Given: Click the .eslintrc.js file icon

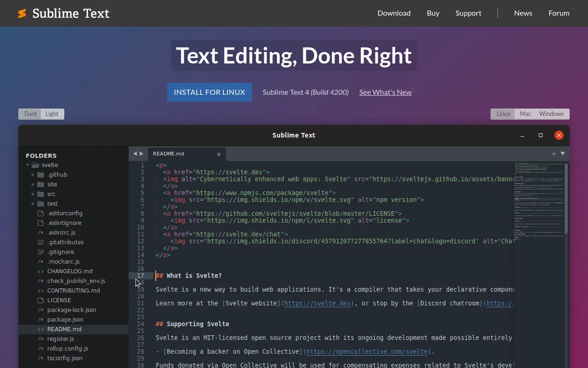Looking at the screenshot, I should (40, 233).
